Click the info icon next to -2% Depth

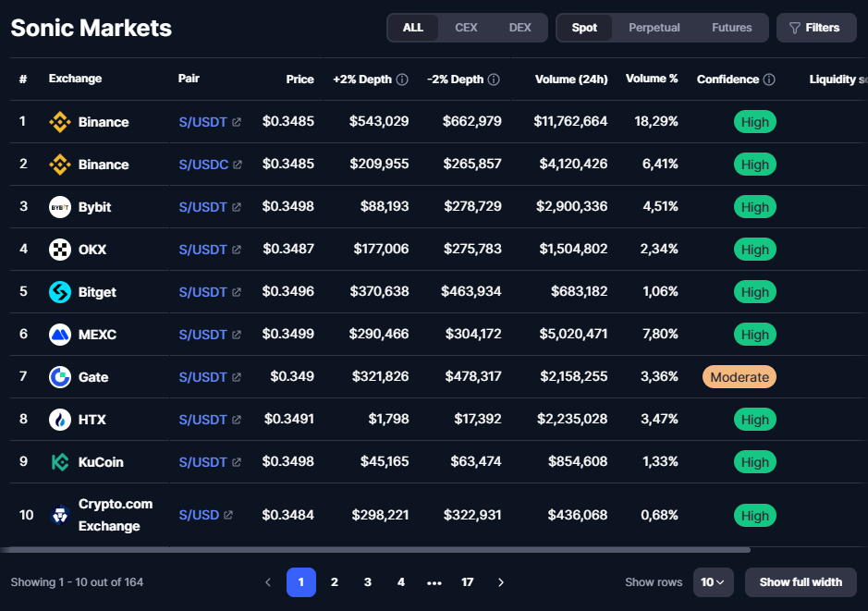494,79
